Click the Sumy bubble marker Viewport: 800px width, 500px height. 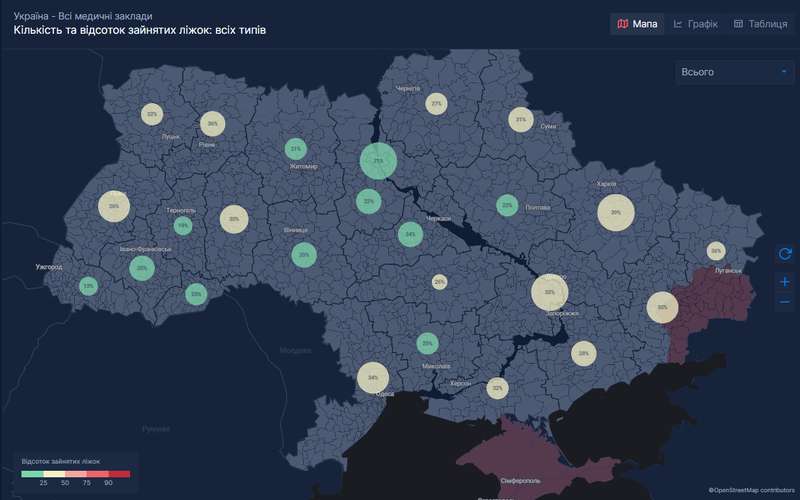[x=519, y=120]
